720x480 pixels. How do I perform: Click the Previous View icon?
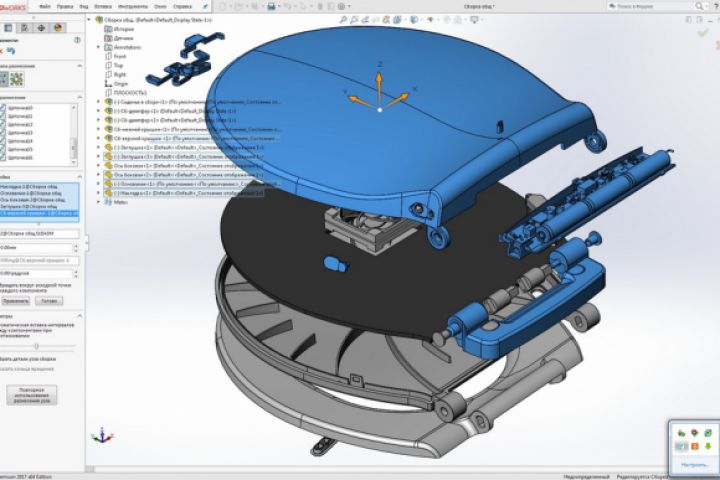click(x=365, y=20)
